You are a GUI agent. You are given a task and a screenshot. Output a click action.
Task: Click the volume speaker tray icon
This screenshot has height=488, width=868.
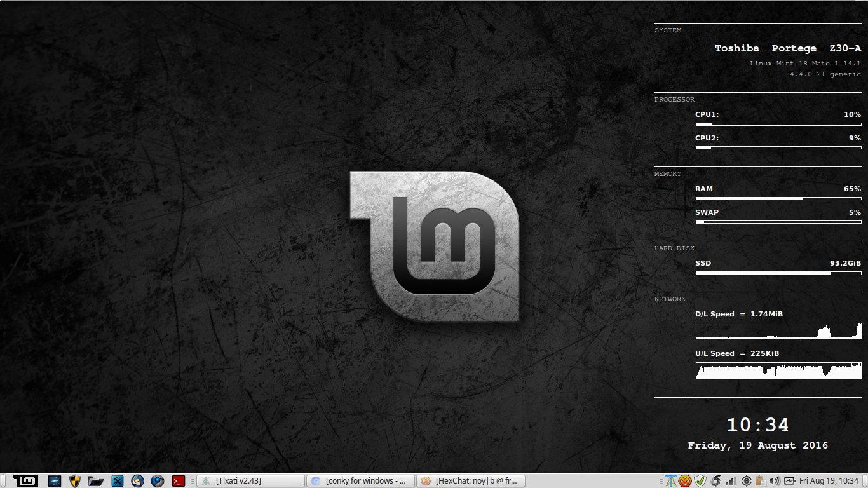coord(775,481)
